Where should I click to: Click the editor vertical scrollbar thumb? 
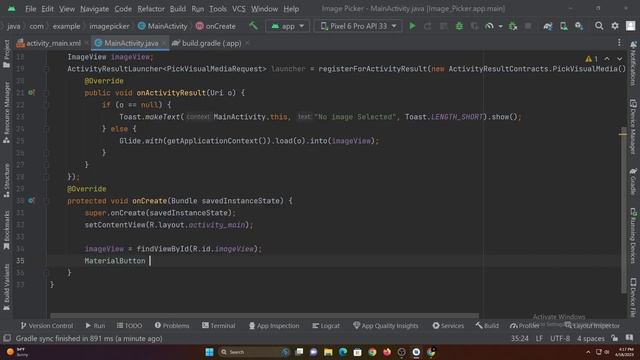pyautogui.click(x=623, y=211)
